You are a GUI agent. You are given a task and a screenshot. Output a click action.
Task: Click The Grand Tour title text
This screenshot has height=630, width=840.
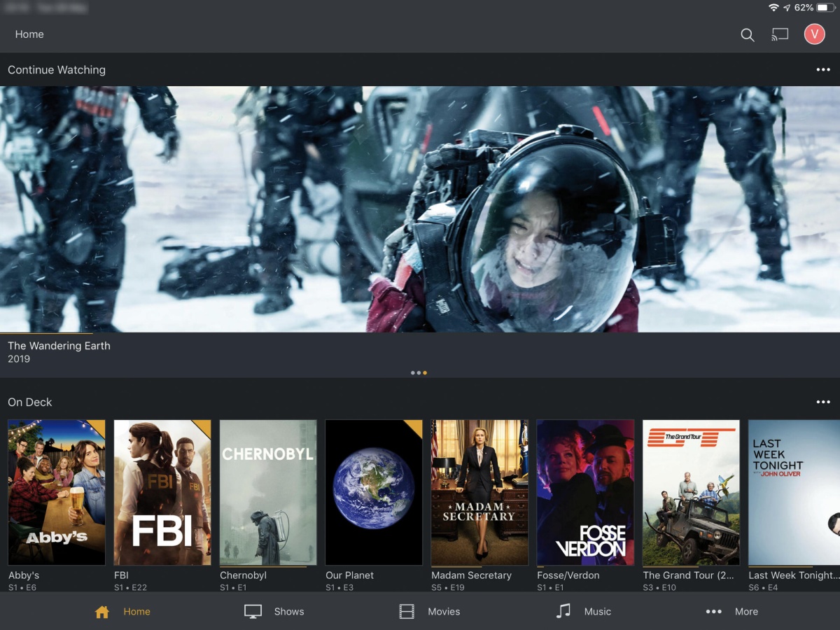688,575
